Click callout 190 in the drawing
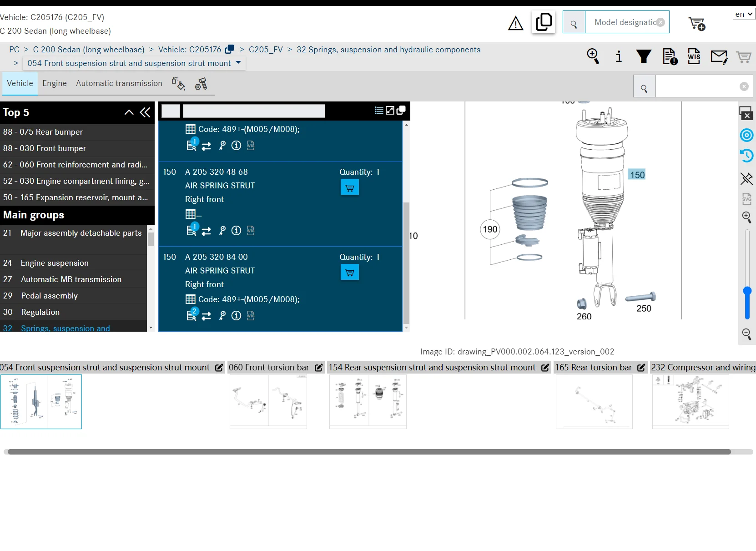 (x=490, y=229)
